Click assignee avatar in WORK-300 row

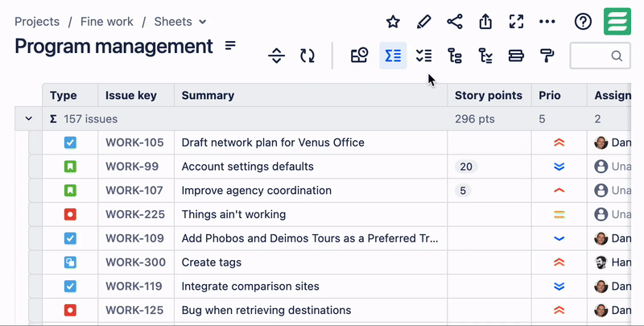point(601,262)
